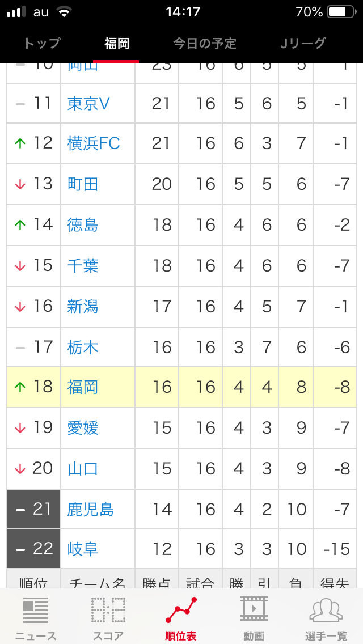
Task: Open the 動画 video icon
Action: [254, 609]
